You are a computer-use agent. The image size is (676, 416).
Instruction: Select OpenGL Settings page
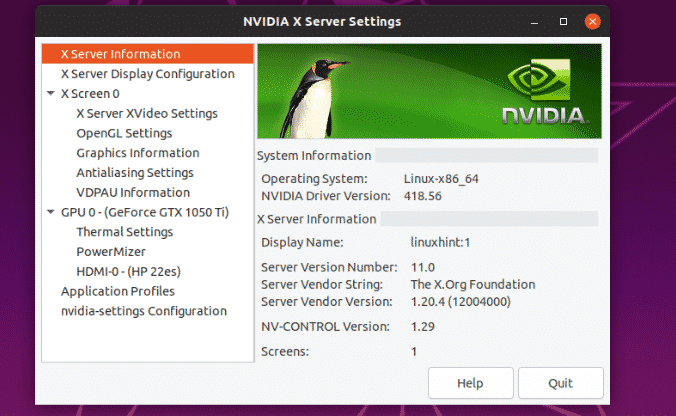coord(124,133)
